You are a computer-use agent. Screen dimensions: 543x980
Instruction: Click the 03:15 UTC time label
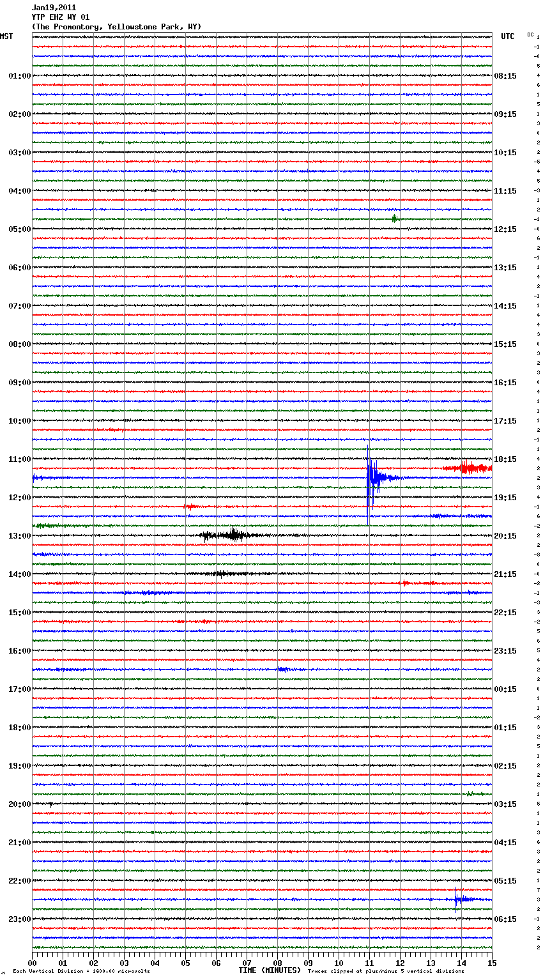(x=505, y=804)
